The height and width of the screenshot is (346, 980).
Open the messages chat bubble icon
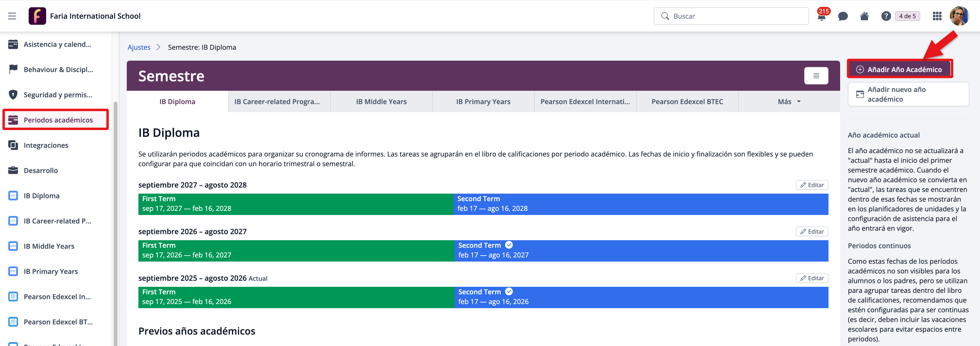click(x=843, y=16)
